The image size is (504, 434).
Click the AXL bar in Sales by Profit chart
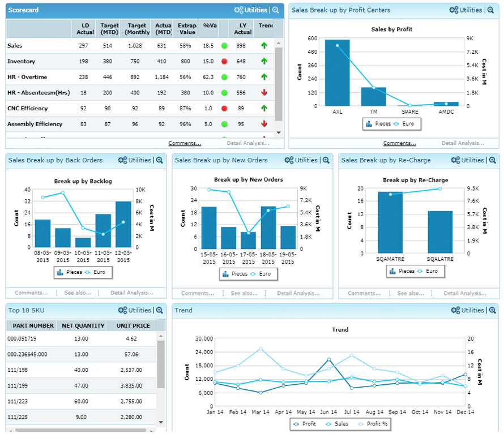click(337, 72)
